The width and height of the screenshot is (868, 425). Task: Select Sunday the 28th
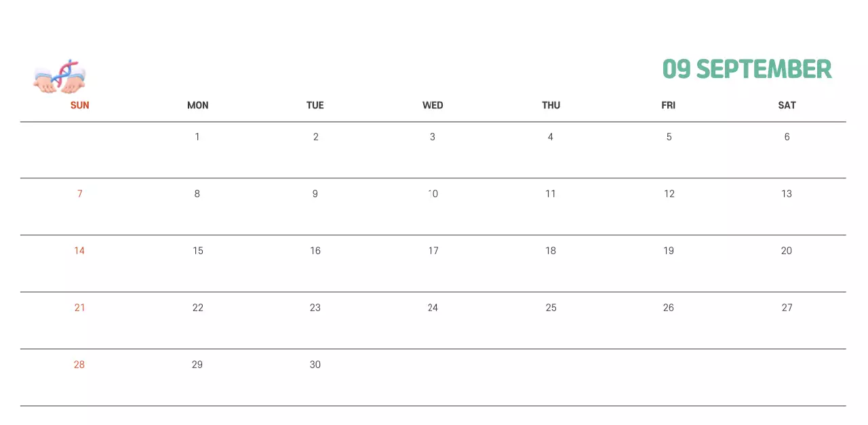[x=79, y=365]
